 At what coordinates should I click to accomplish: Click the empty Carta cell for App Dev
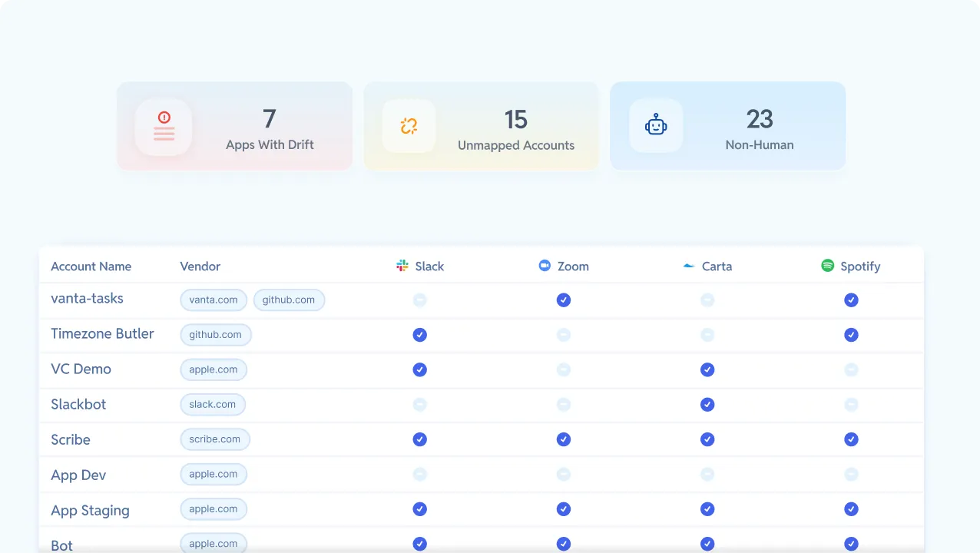click(707, 474)
